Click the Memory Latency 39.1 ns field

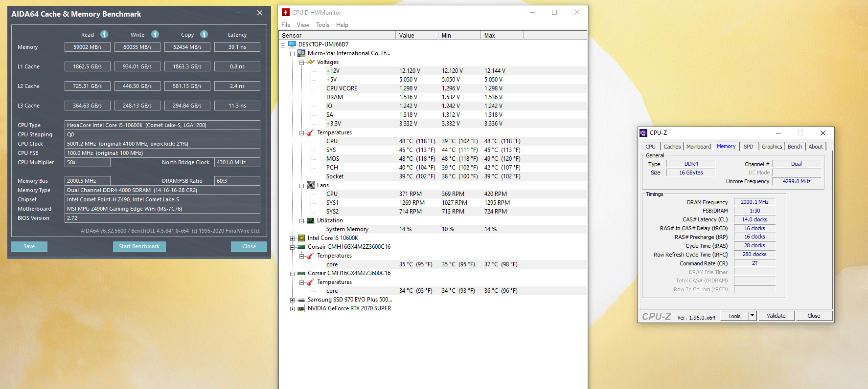coord(237,47)
